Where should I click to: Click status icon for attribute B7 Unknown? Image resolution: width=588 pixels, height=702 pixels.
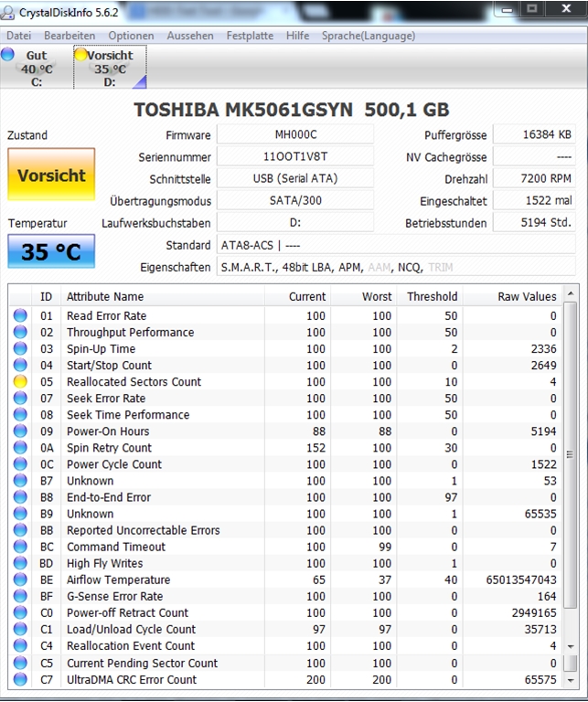(20, 481)
